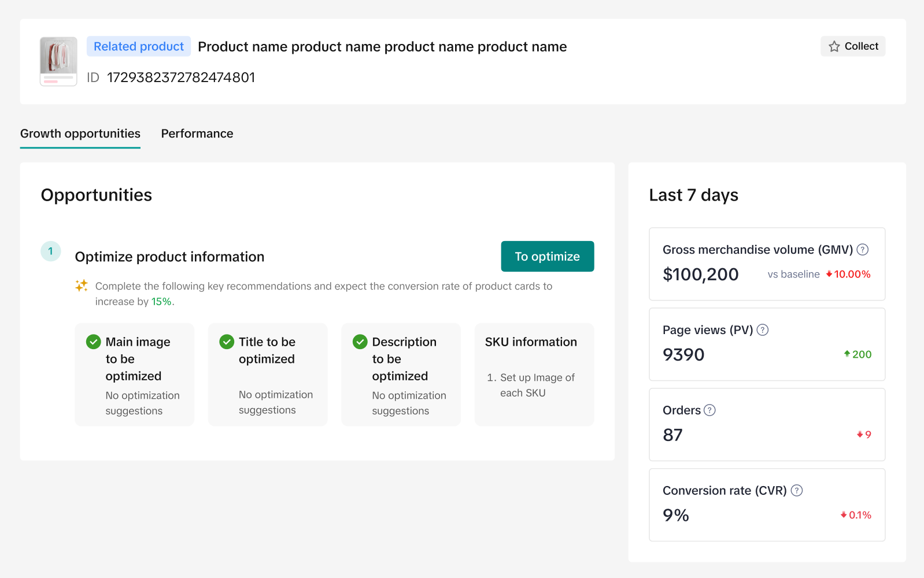Click the red down arrow beside 10.00%
This screenshot has height=578, width=924.
point(829,274)
